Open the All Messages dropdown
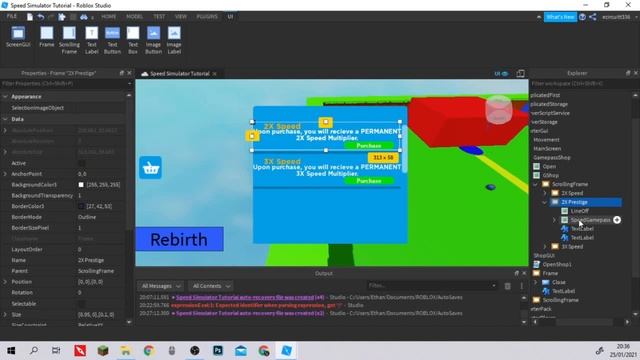Viewport: 640px width, 360px height. click(x=160, y=286)
